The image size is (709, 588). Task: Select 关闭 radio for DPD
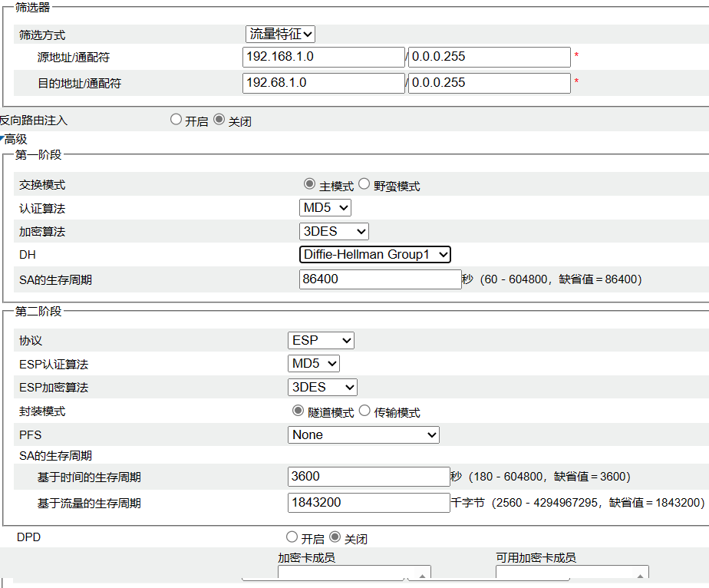click(335, 537)
